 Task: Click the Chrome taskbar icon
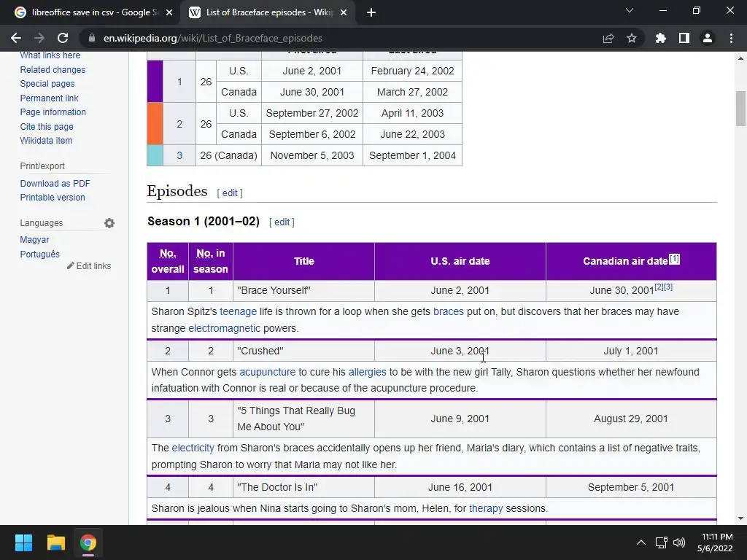pos(88,542)
